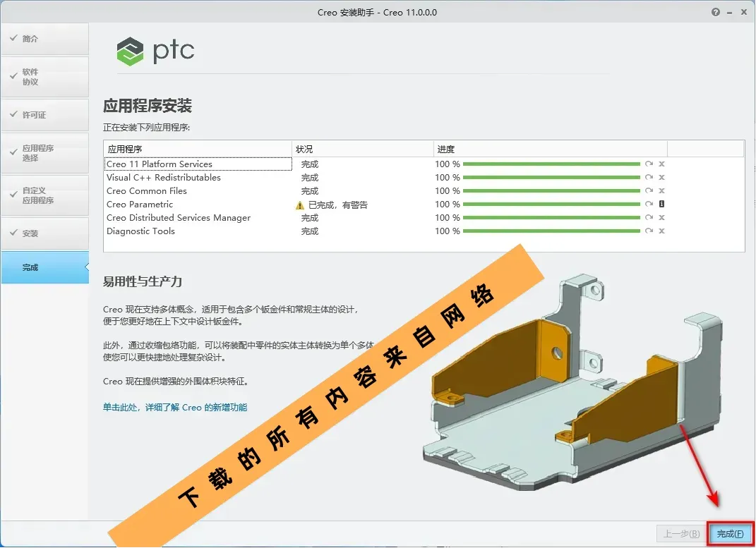Click progress bar of Creo Distributed Services Manager
756x548 pixels.
551,218
